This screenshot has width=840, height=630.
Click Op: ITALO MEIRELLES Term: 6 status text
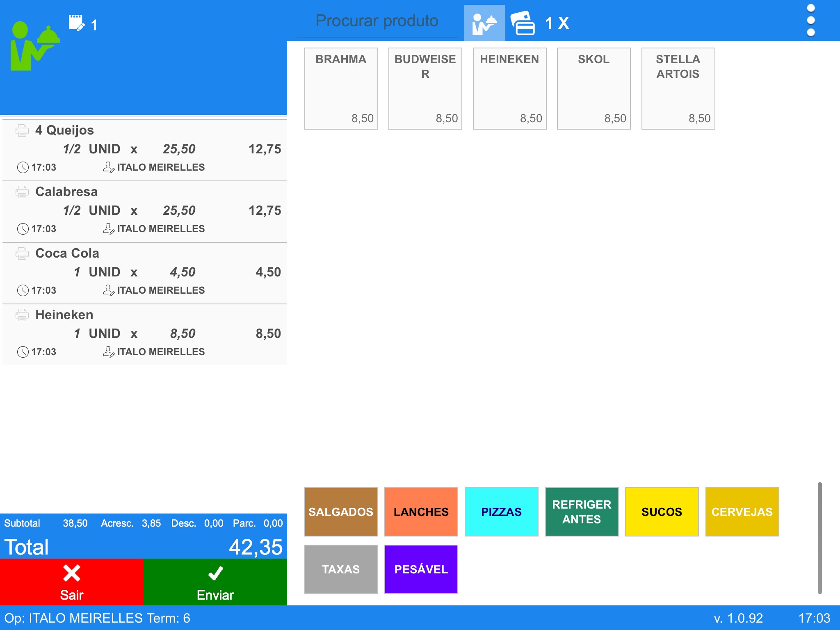tap(97, 618)
